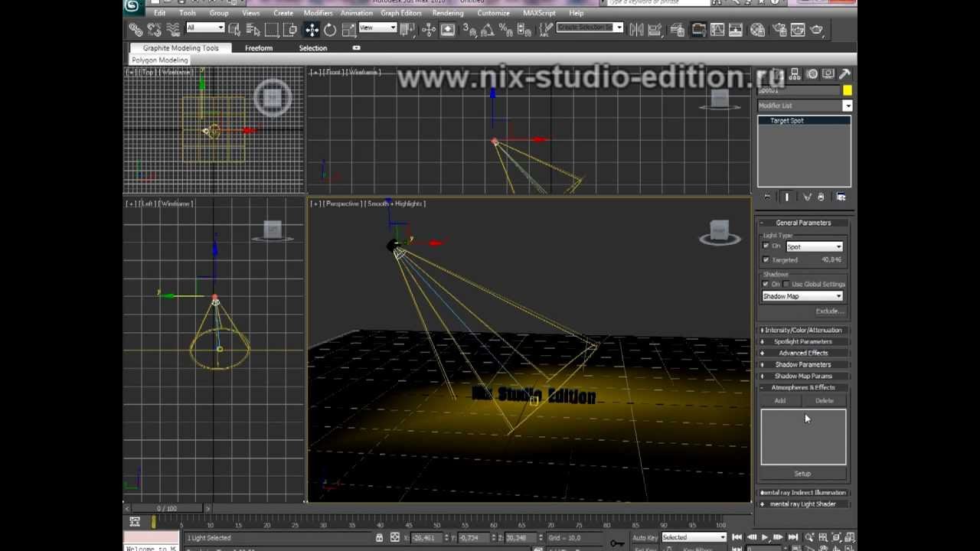Click the Align tool icon

click(655, 30)
